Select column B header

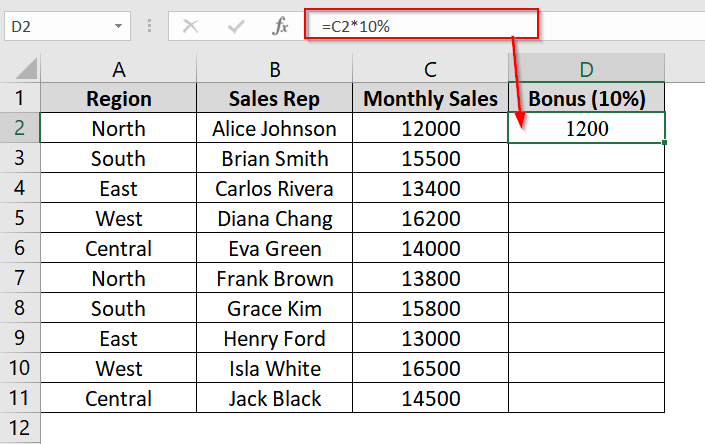click(275, 68)
